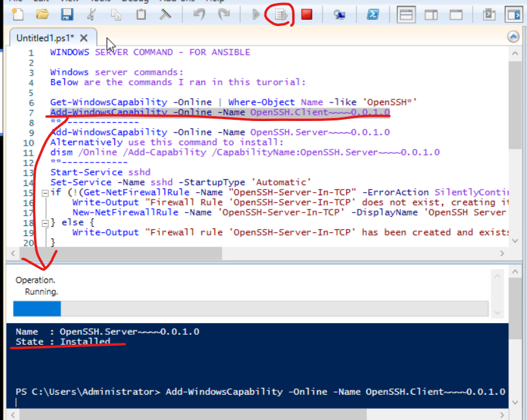
Task: Show script pane on top layout
Action: [406, 15]
